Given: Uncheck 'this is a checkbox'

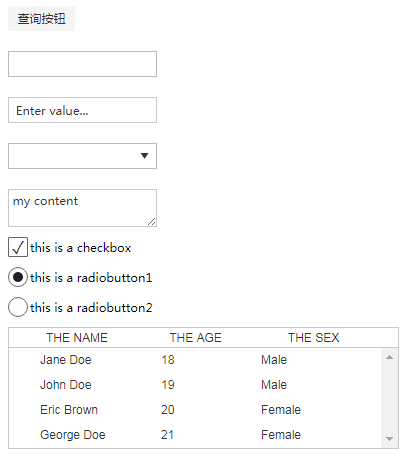Looking at the screenshot, I should (18, 247).
